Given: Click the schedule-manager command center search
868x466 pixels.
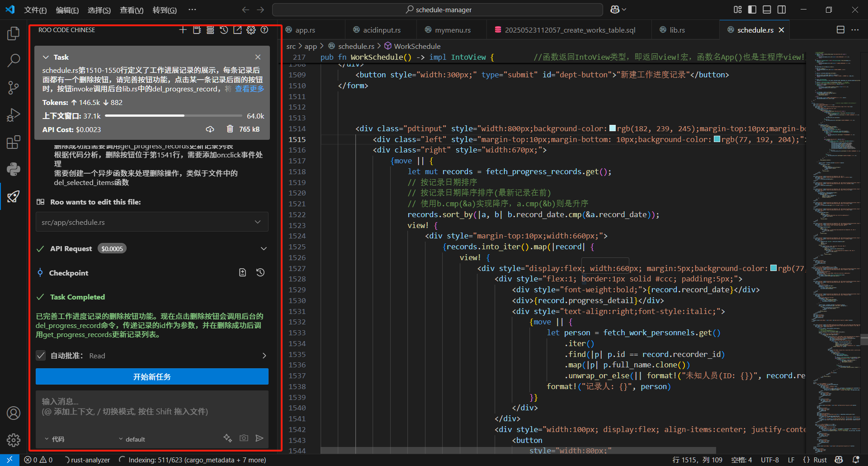Looking at the screenshot, I should click(x=438, y=10).
